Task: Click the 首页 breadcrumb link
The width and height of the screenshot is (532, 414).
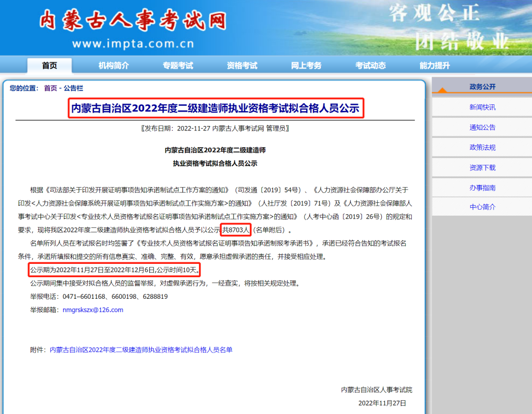Action: click(x=50, y=88)
